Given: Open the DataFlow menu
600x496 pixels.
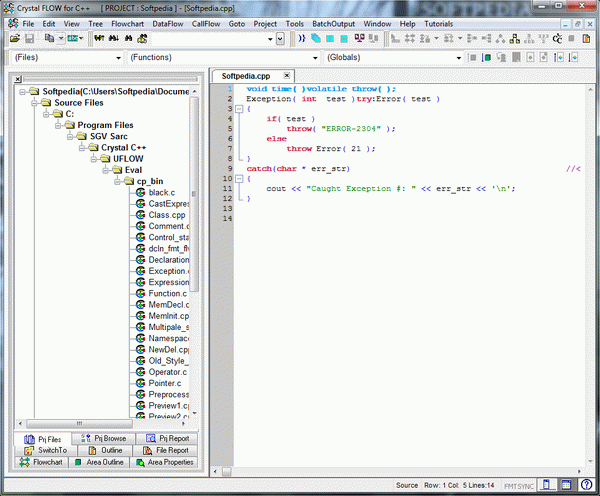Looking at the screenshot, I should tap(168, 24).
